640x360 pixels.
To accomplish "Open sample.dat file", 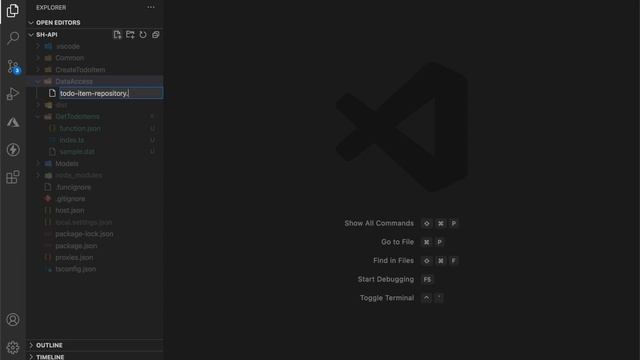I will click(95, 152).
